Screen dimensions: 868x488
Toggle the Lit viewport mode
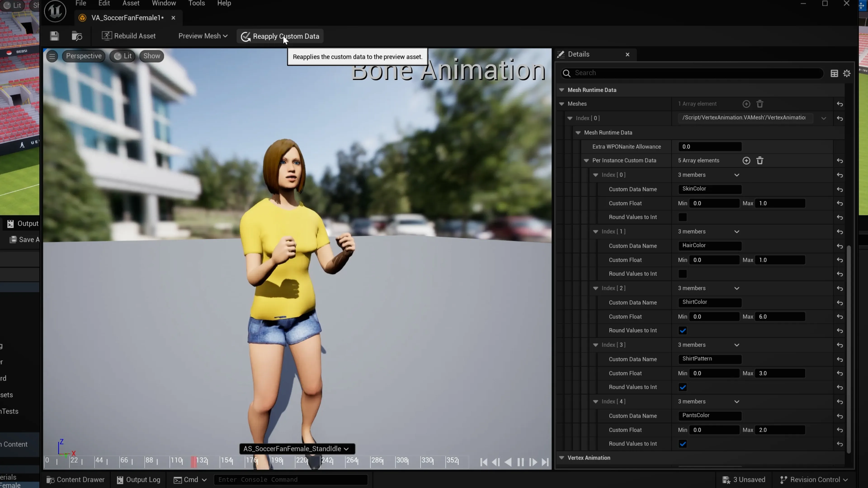click(122, 56)
